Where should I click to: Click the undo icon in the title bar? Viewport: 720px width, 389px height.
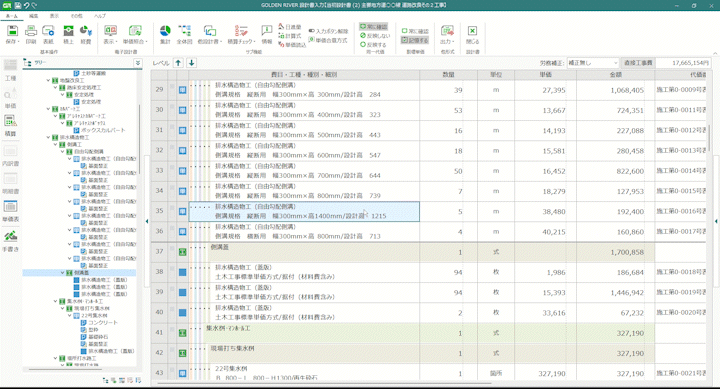26,6
